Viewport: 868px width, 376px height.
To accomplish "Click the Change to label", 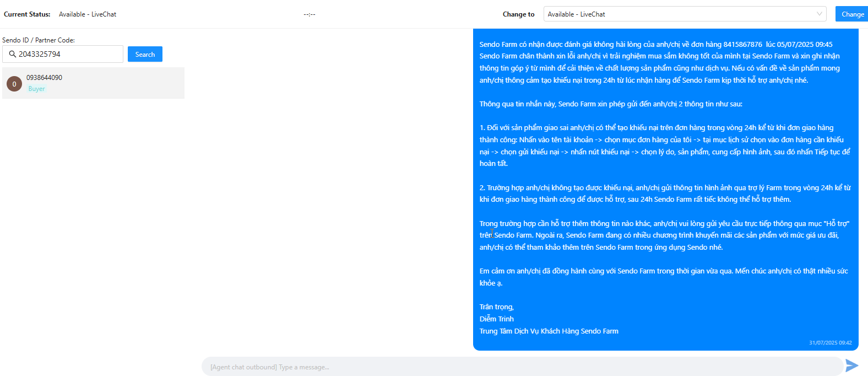I will click(518, 14).
